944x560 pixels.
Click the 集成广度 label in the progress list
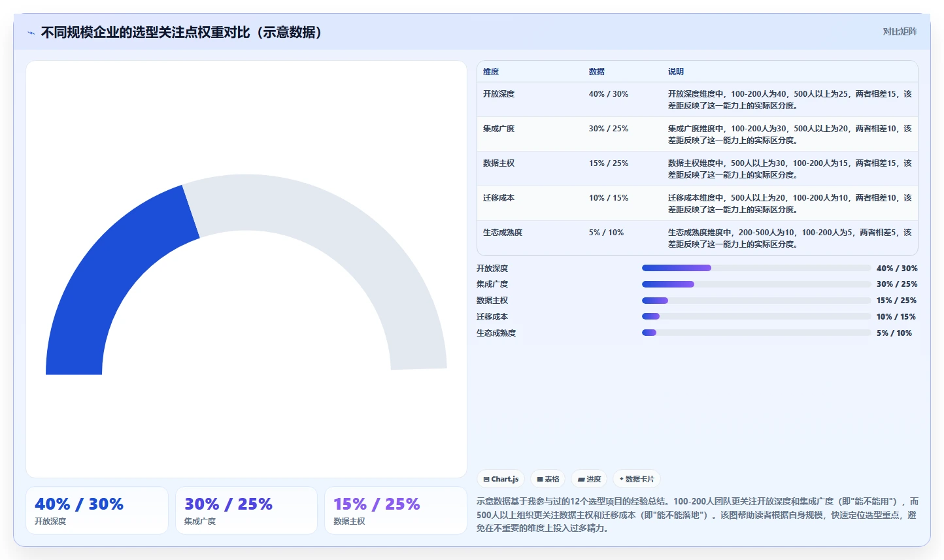point(492,284)
